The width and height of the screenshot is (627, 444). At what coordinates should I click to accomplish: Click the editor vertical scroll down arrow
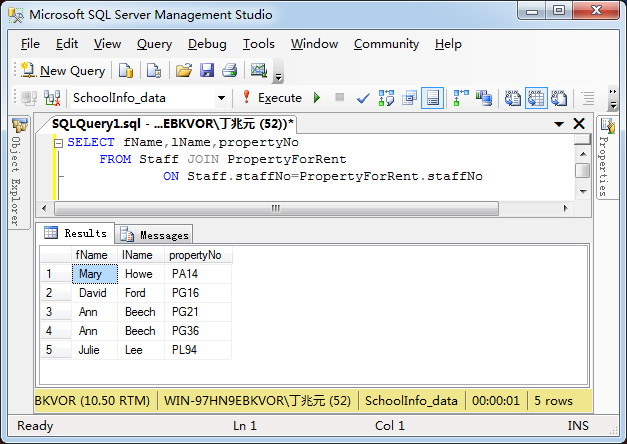point(583,192)
